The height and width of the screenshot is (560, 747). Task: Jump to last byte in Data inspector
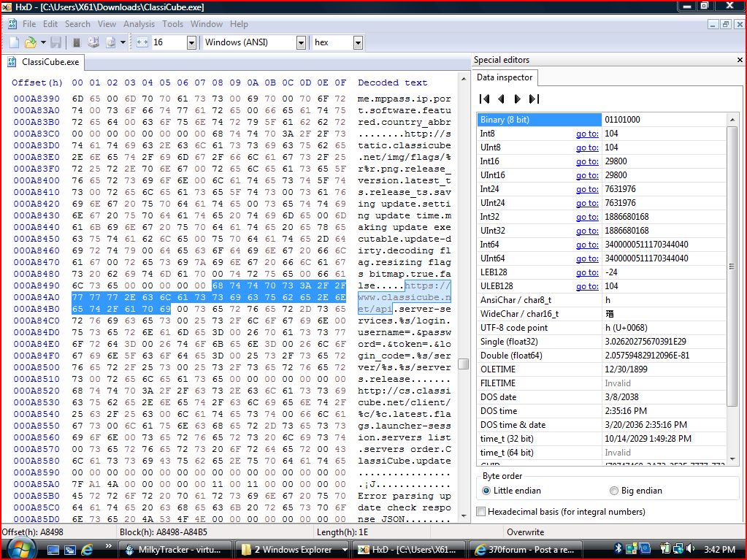(x=534, y=99)
